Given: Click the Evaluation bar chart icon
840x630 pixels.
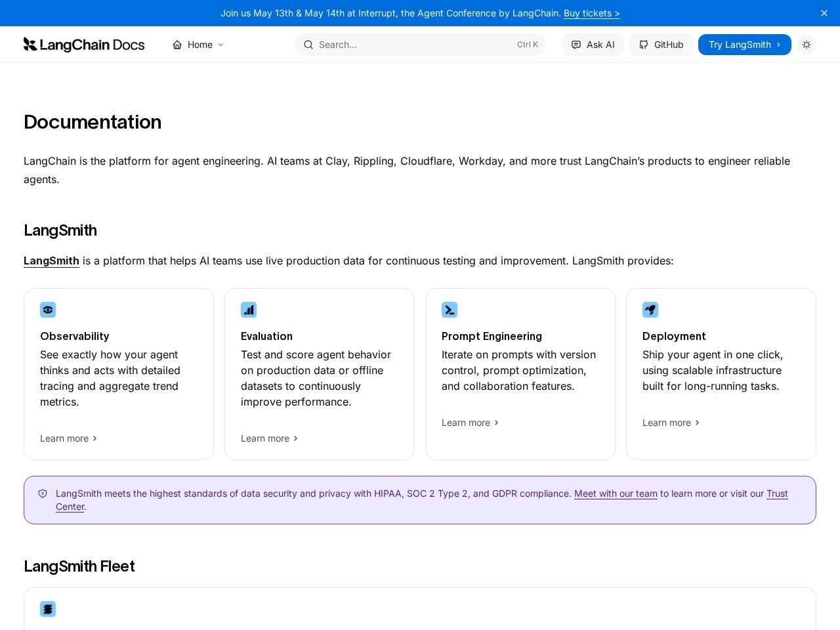Looking at the screenshot, I should click(249, 310).
